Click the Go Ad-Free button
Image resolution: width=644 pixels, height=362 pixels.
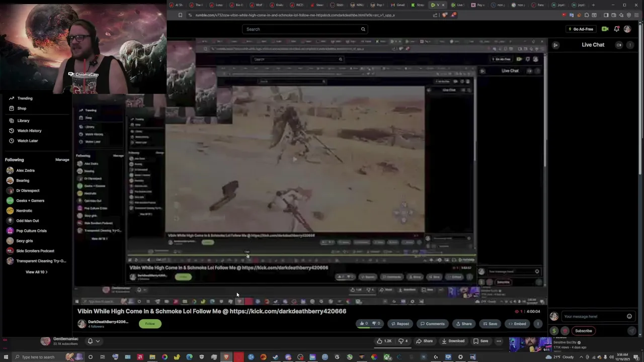[x=580, y=29]
